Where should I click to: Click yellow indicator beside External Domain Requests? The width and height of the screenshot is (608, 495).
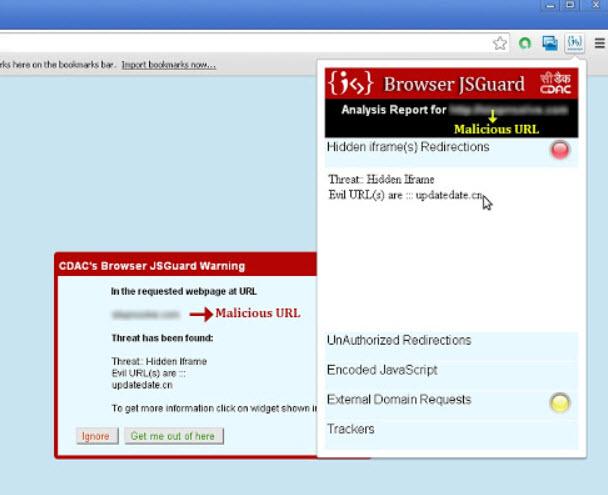pyautogui.click(x=560, y=403)
